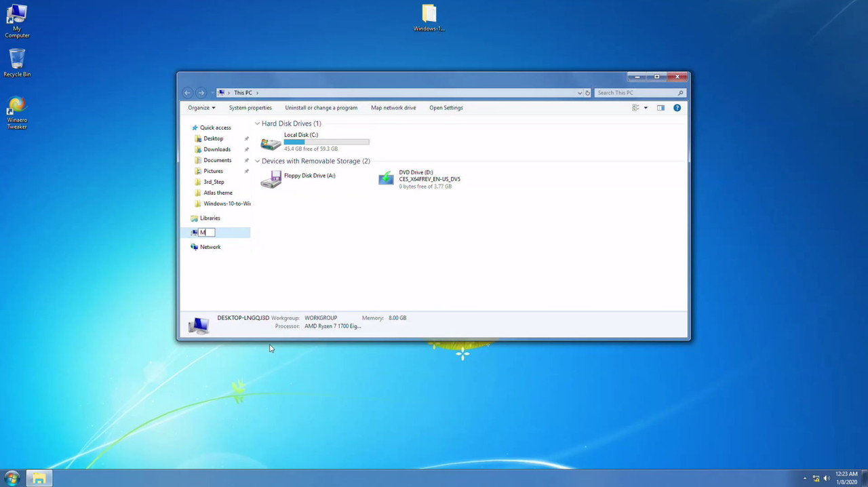Select Quick access in navigation pane
The image size is (868, 487).
pyautogui.click(x=216, y=128)
